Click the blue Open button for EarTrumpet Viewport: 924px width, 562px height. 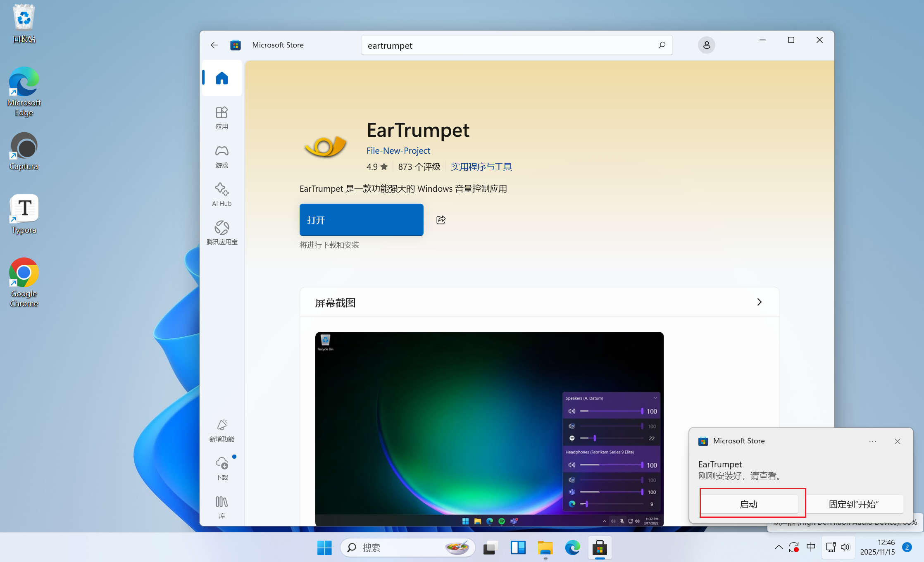pos(361,220)
